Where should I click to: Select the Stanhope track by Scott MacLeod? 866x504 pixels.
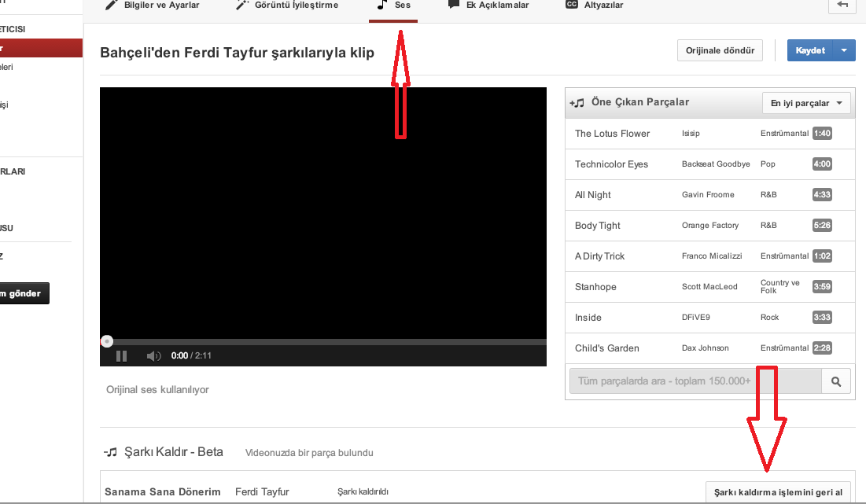(596, 287)
